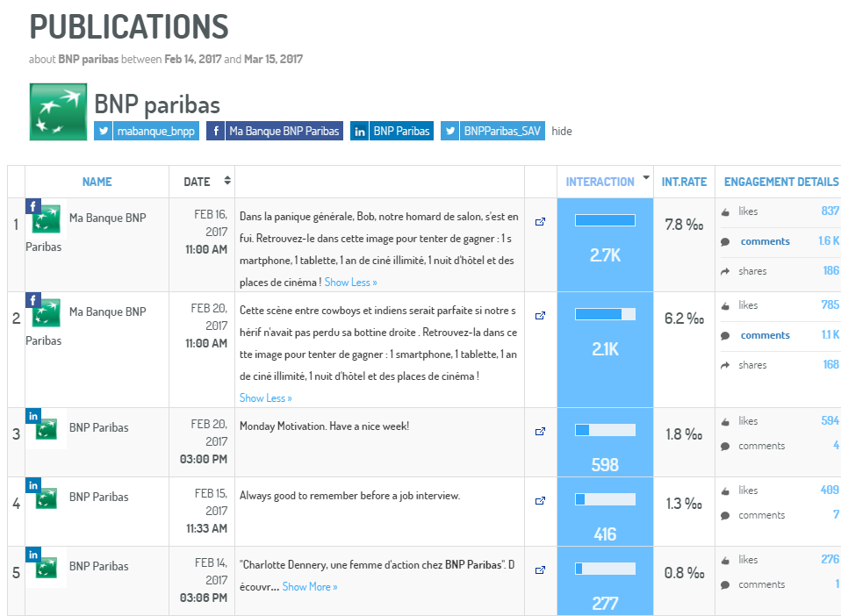Click Ma Banque BNP thumbnail in row 1
841x616 pixels.
pyautogui.click(x=46, y=219)
